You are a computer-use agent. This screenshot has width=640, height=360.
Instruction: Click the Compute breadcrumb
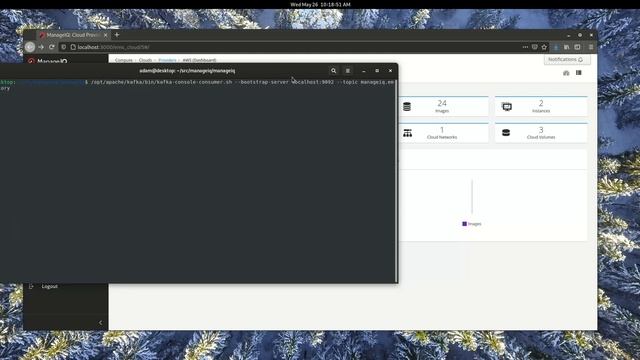click(x=124, y=60)
